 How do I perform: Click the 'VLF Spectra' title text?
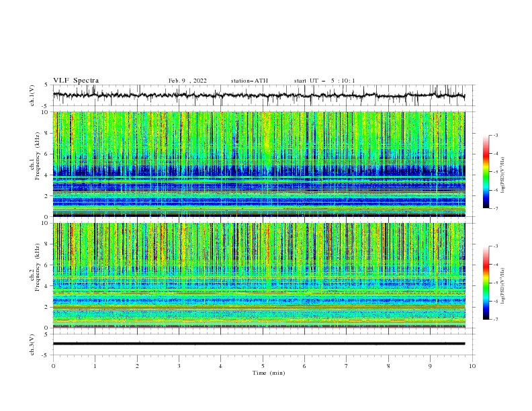(x=76, y=81)
